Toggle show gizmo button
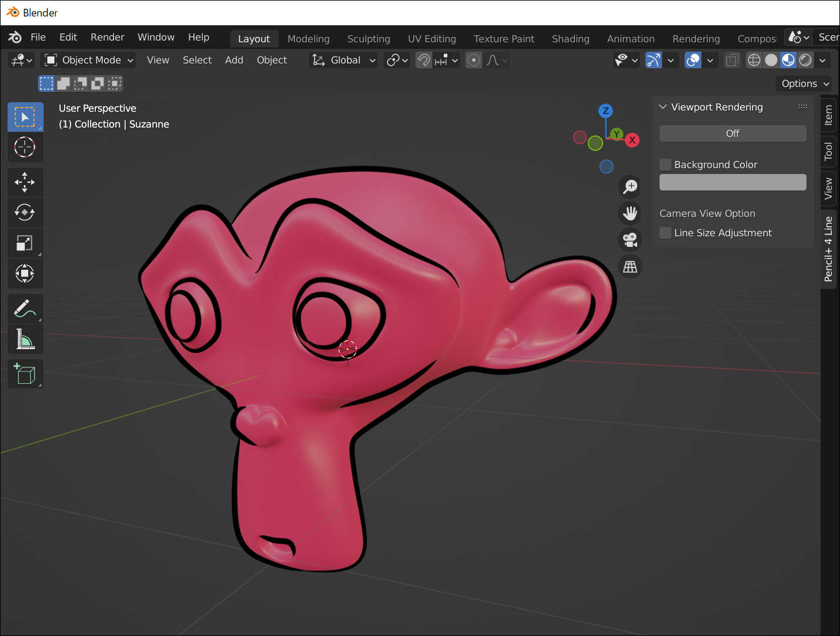840x636 pixels. pyautogui.click(x=654, y=60)
